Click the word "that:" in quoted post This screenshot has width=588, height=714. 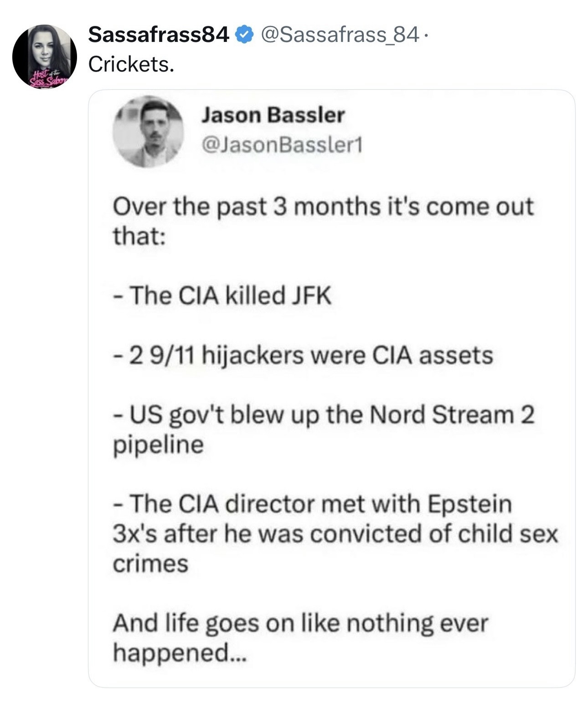click(139, 236)
